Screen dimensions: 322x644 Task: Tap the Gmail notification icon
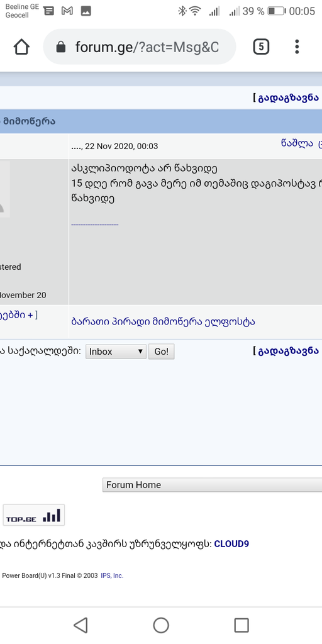[67, 11]
